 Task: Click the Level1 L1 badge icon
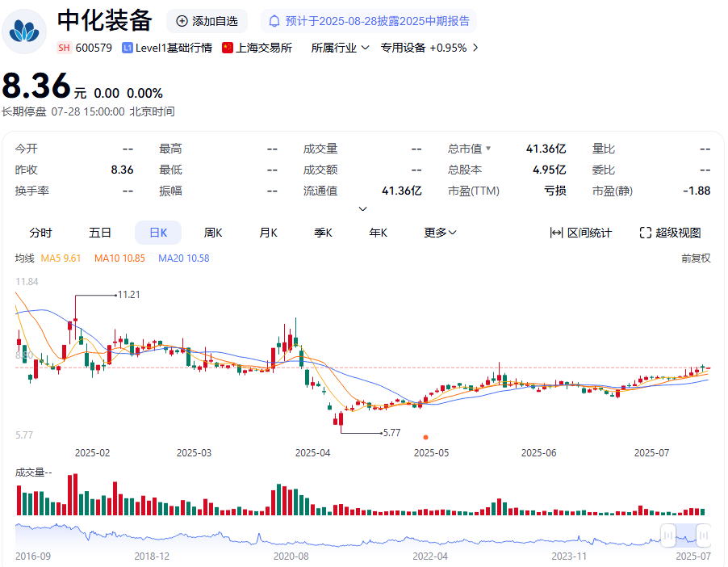pyautogui.click(x=128, y=48)
